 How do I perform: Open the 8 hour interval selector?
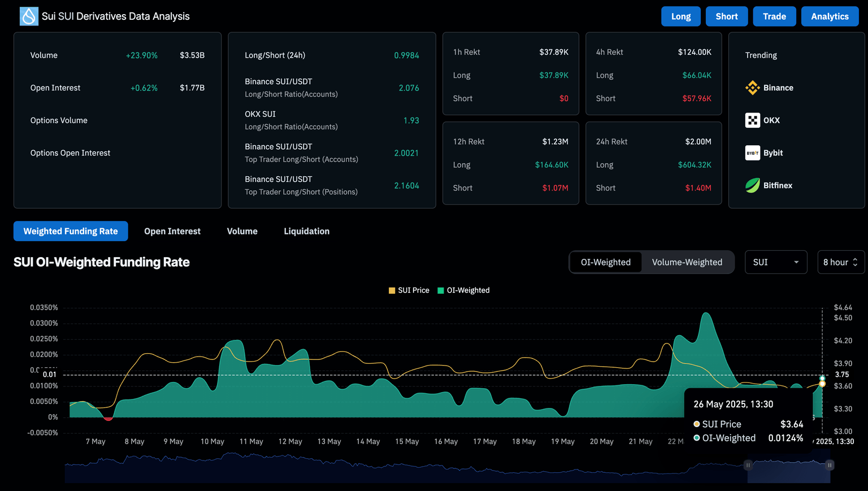point(840,262)
